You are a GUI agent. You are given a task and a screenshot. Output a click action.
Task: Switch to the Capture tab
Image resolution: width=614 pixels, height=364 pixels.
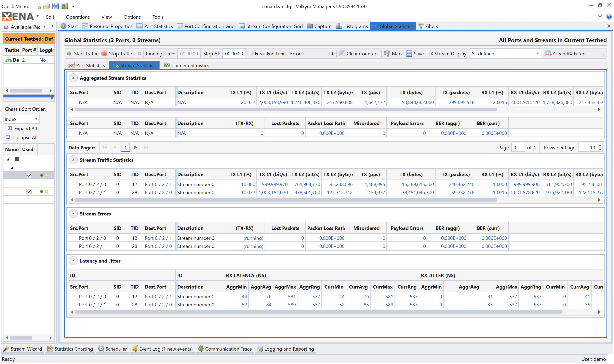(x=319, y=26)
